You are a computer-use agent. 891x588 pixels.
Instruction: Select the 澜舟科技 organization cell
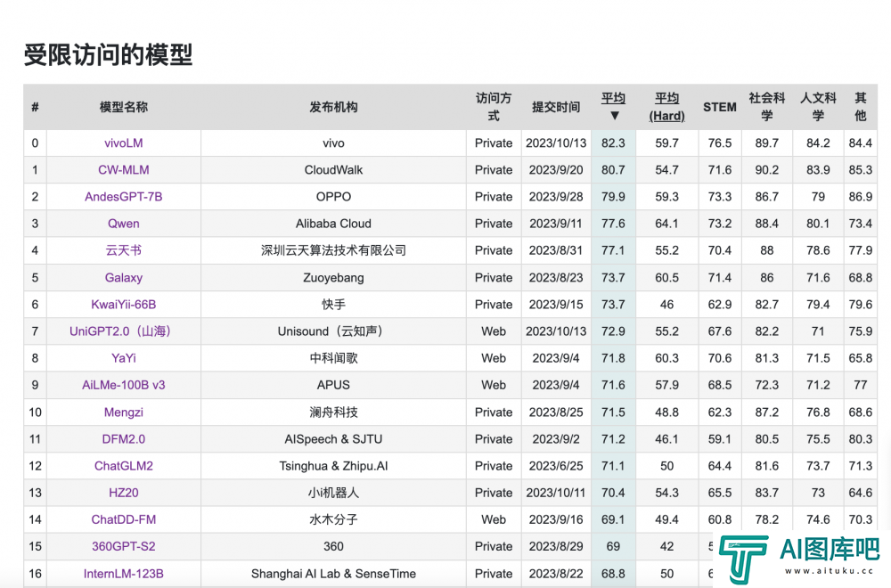point(333,412)
